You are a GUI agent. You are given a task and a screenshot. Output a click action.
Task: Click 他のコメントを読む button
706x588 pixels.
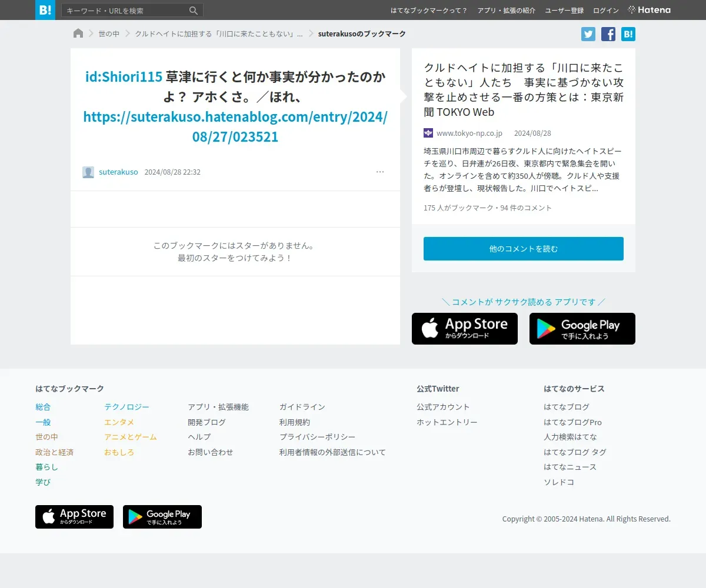point(524,249)
